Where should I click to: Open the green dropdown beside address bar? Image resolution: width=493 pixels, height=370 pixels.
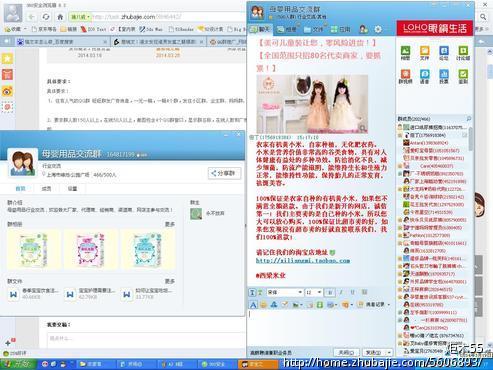tap(80, 17)
